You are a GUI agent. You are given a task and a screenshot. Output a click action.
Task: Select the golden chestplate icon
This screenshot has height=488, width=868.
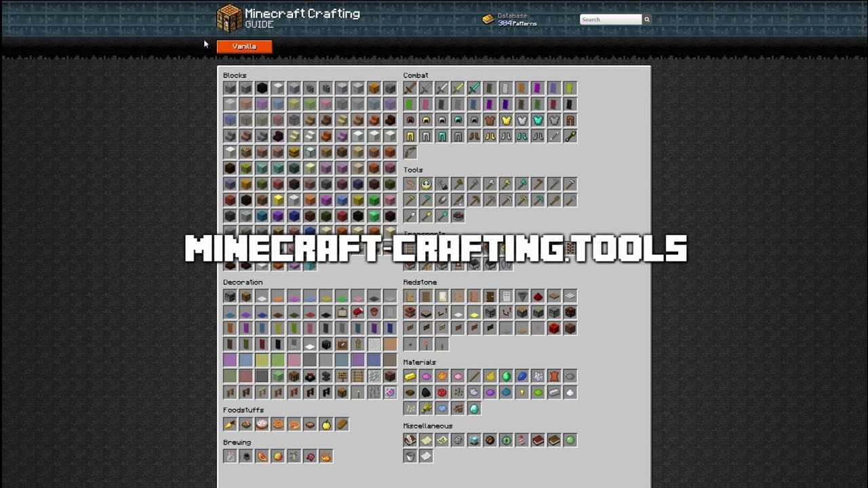[x=506, y=121]
